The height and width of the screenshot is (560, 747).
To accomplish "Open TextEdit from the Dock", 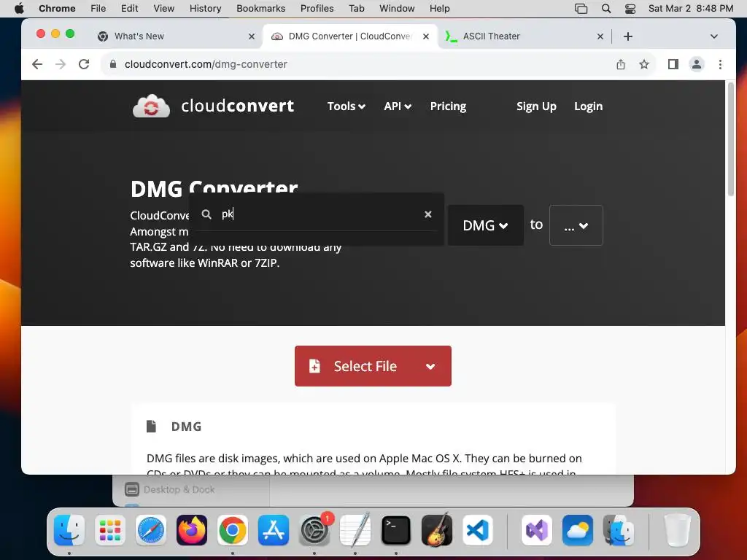I will click(x=355, y=530).
